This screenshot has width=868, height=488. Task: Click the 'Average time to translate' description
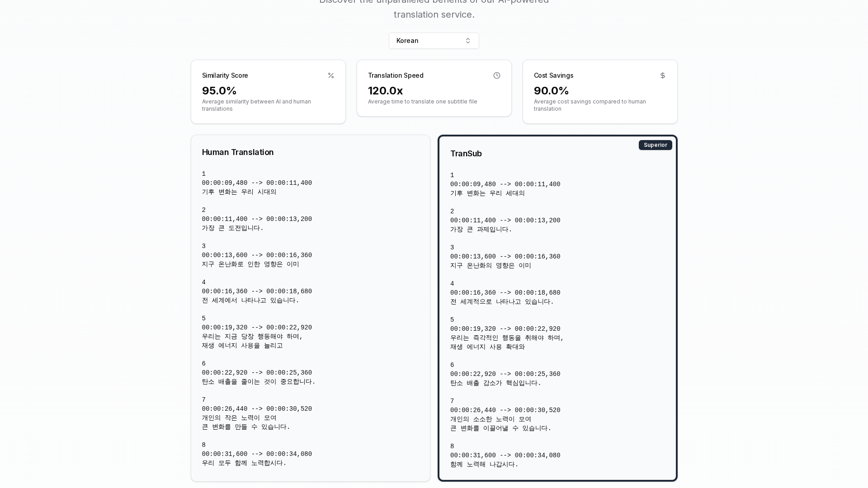422,102
